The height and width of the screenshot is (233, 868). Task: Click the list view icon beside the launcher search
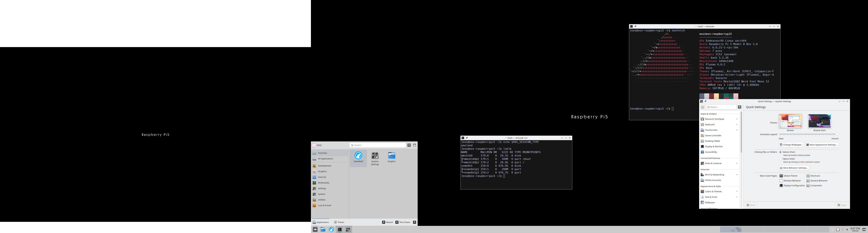409,145
